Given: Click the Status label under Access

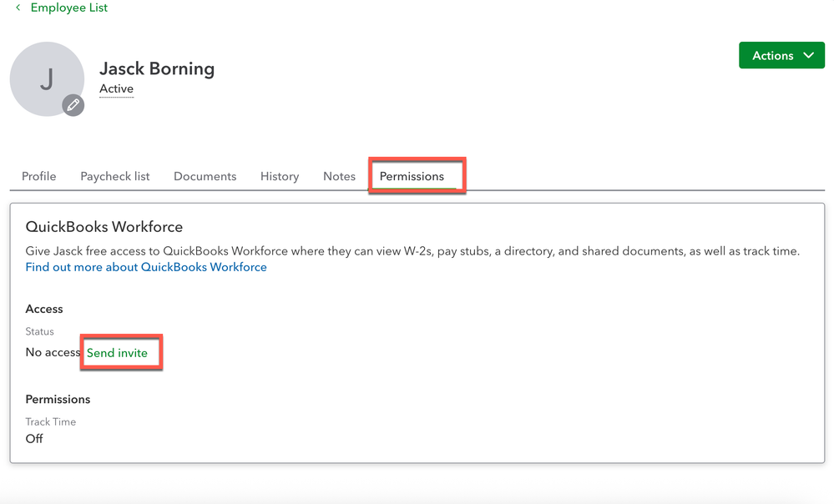Looking at the screenshot, I should [x=40, y=331].
